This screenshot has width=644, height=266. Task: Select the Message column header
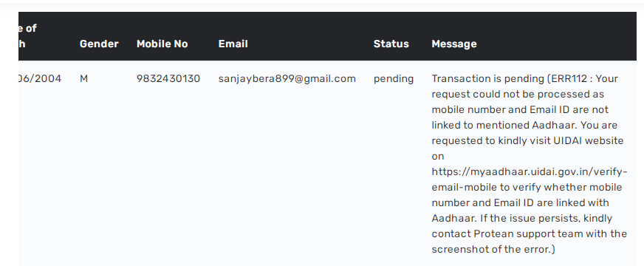454,44
